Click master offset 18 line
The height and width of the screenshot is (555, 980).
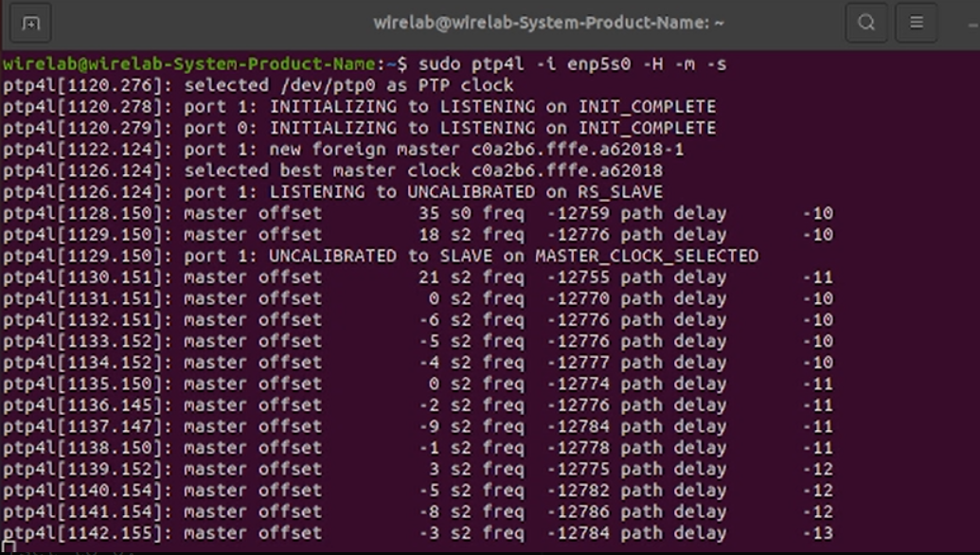[x=418, y=234]
